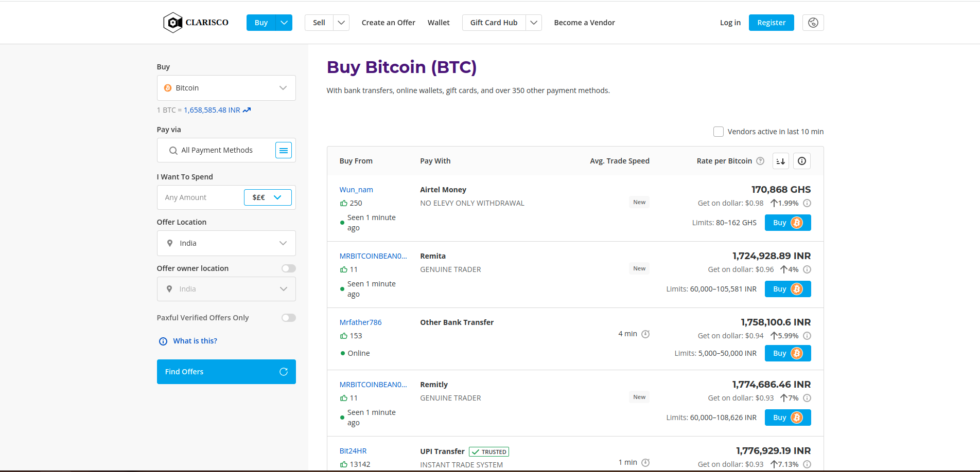Open the currency selector dropdown

[268, 197]
